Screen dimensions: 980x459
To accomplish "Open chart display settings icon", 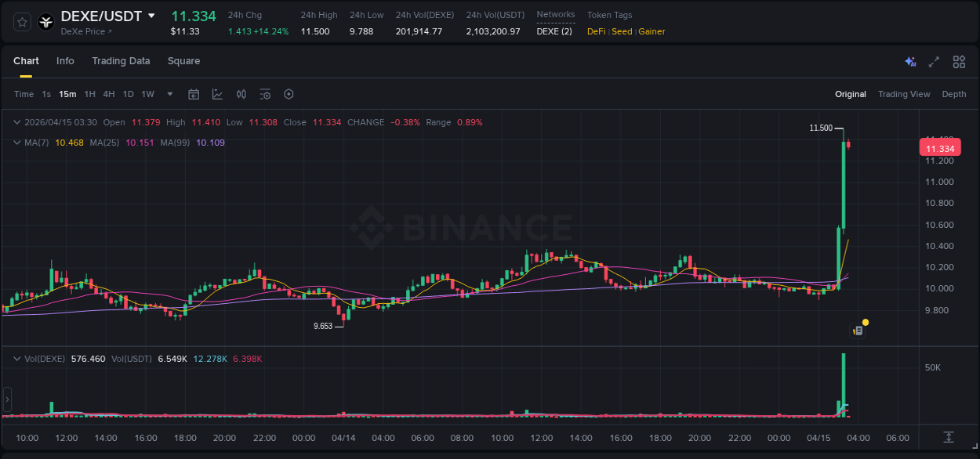I will click(x=265, y=94).
